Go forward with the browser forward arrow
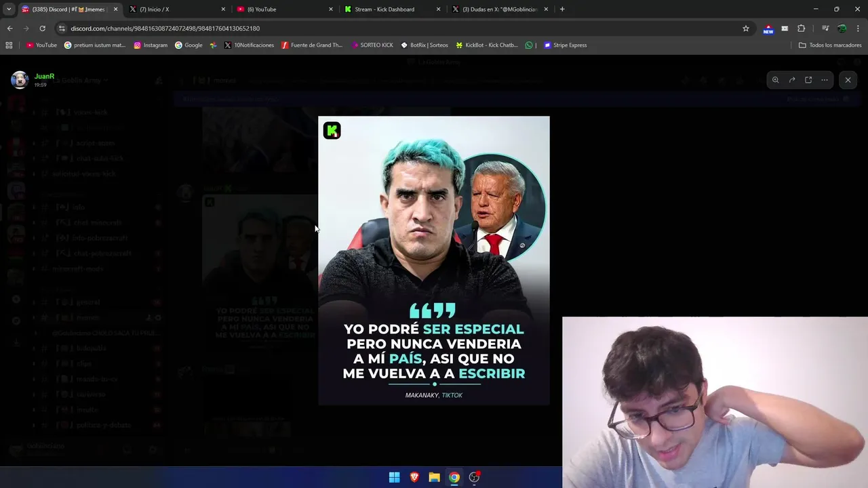This screenshot has height=488, width=868. pos(26,28)
